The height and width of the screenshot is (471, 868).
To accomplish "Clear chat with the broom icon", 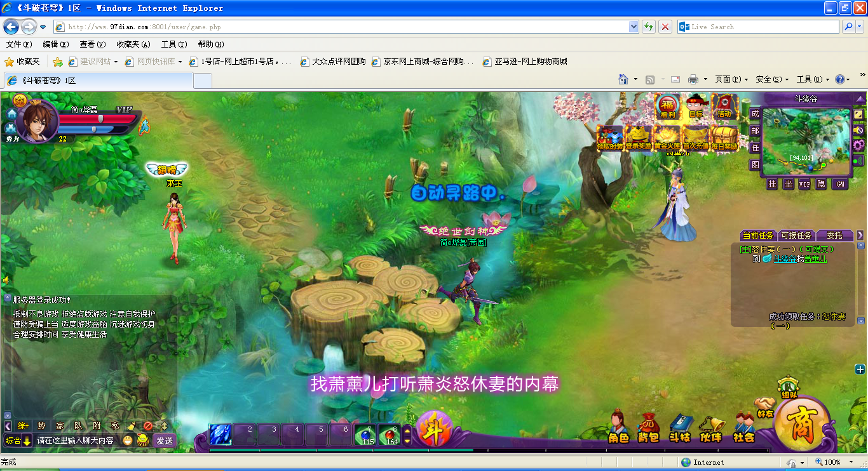I will tap(132, 426).
